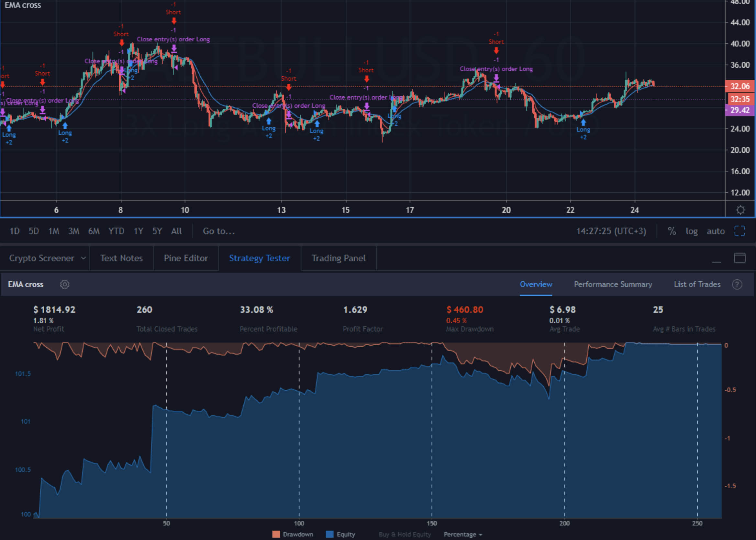Select the 3M time range

click(74, 231)
